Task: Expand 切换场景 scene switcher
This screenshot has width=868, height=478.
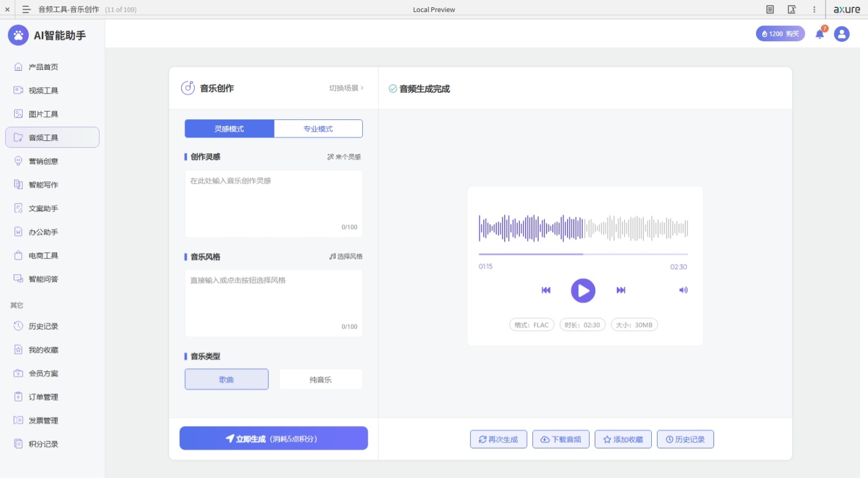Action: coord(346,88)
